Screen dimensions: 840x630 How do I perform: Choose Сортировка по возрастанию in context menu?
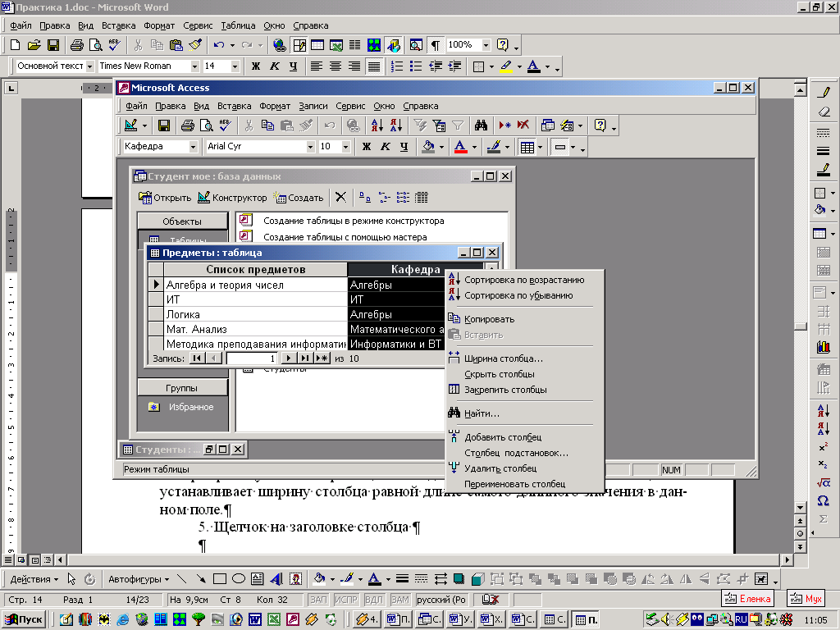coord(524,280)
